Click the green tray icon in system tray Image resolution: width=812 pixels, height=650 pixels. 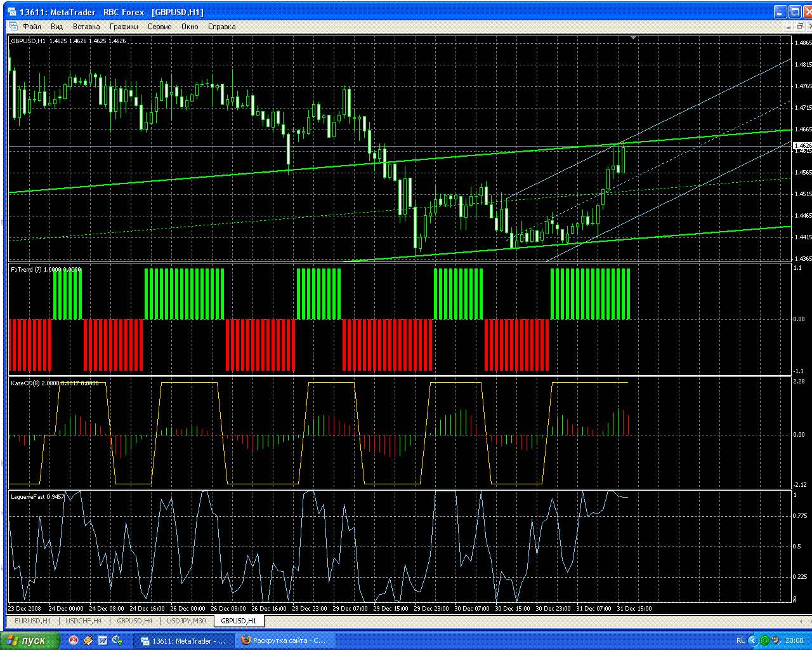click(x=765, y=640)
